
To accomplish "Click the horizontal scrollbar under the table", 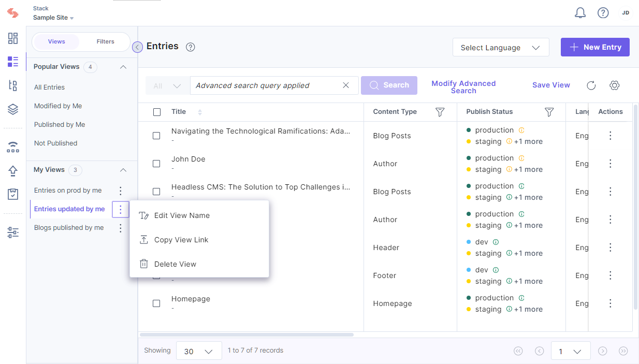I will click(x=246, y=335).
